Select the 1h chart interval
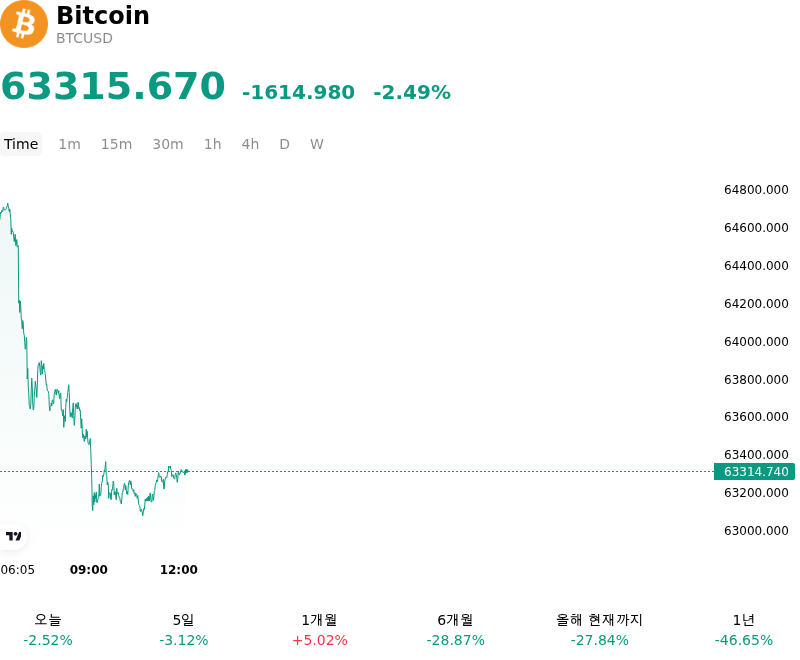 [213, 144]
